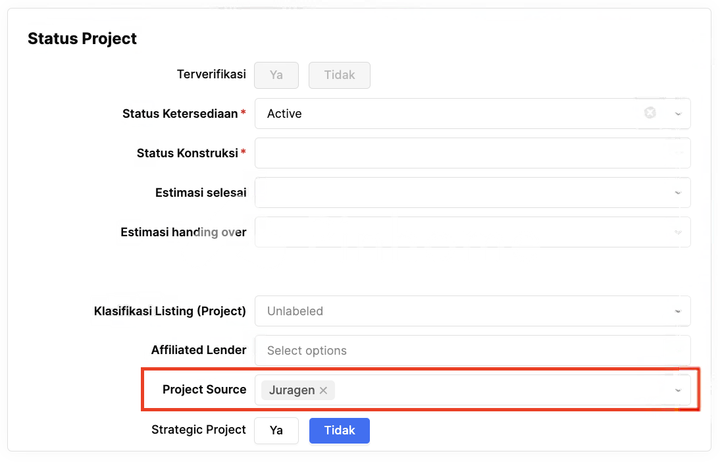Choose Ya for Strategic Project
This screenshot has width=720, height=462.
click(277, 430)
